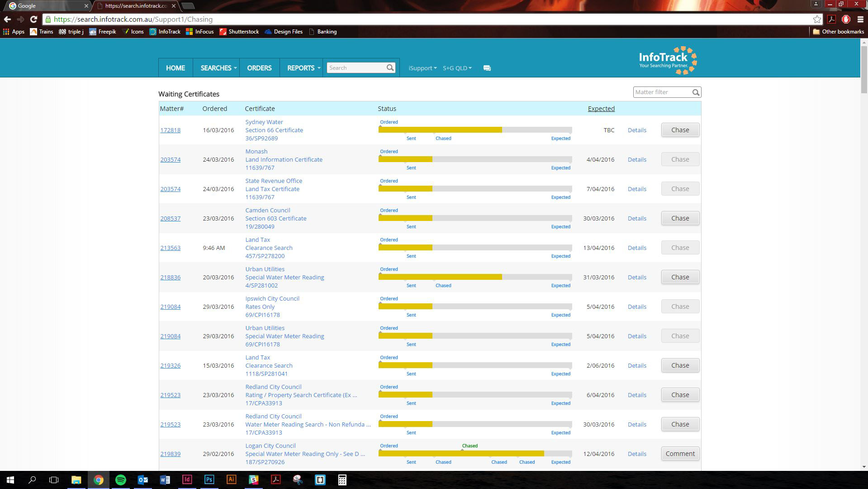
Task: Click the 'Certificate' column header text
Action: [260, 109]
